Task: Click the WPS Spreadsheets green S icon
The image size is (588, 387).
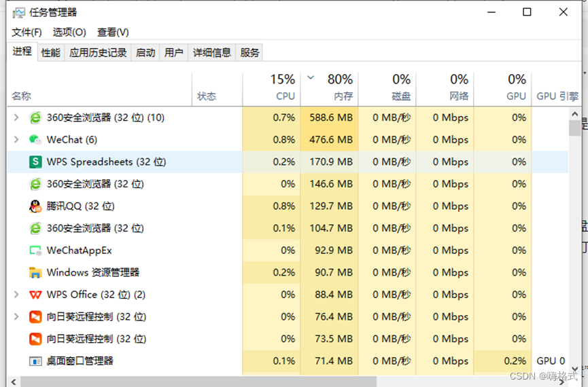Action: [x=35, y=162]
